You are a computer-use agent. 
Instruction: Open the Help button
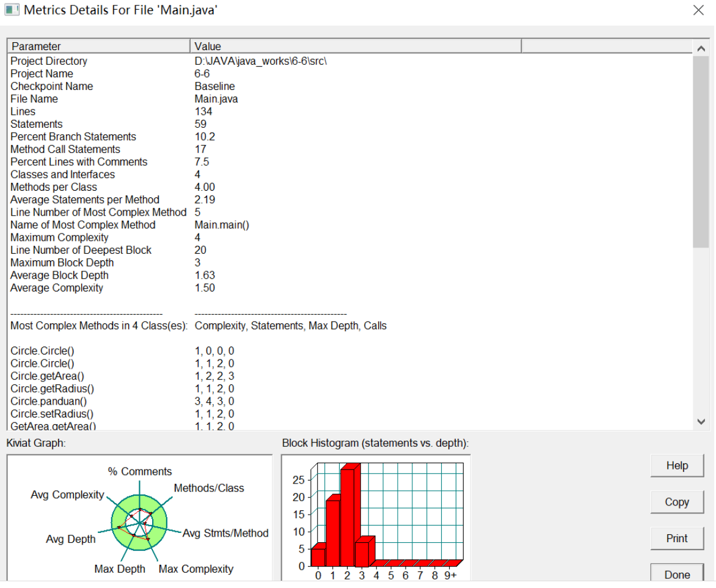point(677,466)
